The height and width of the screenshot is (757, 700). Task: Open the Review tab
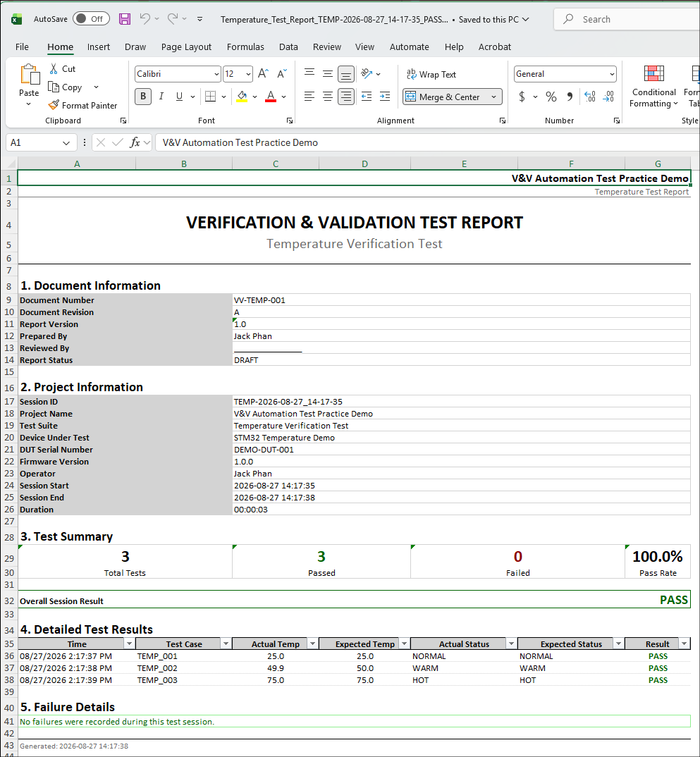(327, 47)
